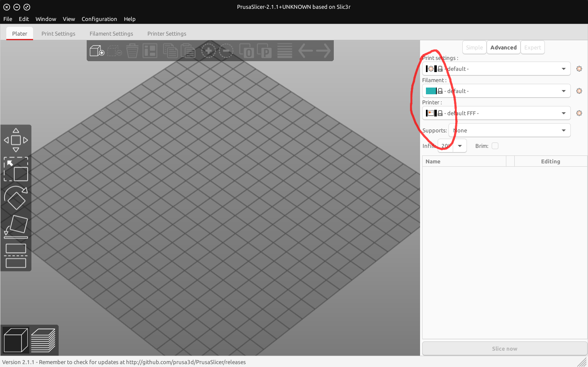Switch to the 3D editor view
The height and width of the screenshot is (367, 588).
click(16, 340)
